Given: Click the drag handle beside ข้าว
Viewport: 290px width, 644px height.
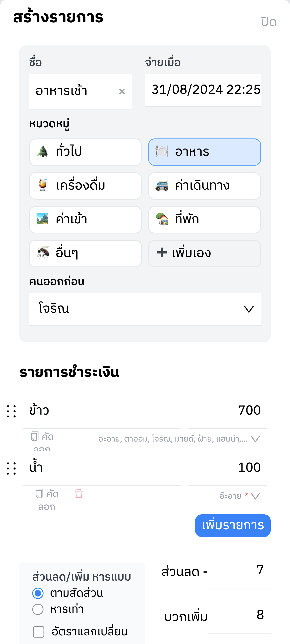Looking at the screenshot, I should [11, 411].
